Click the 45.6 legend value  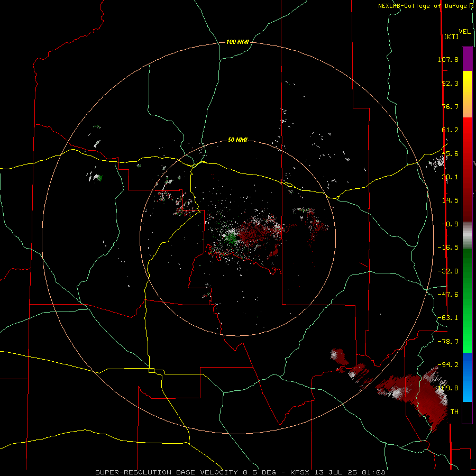[x=450, y=153]
